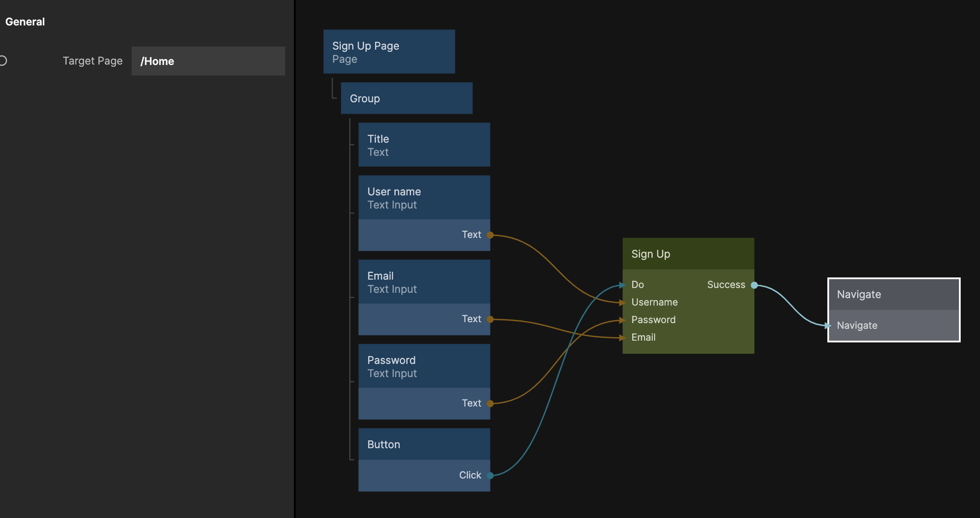Select the Email Text Input node
The height and width of the screenshot is (518, 980).
(x=424, y=282)
